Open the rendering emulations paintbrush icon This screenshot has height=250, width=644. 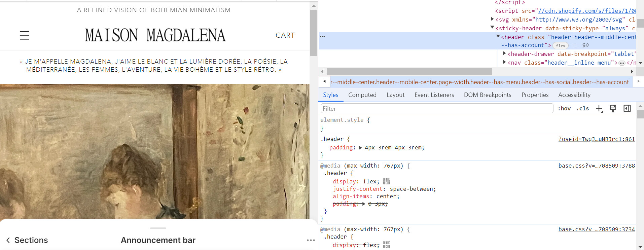click(x=613, y=108)
